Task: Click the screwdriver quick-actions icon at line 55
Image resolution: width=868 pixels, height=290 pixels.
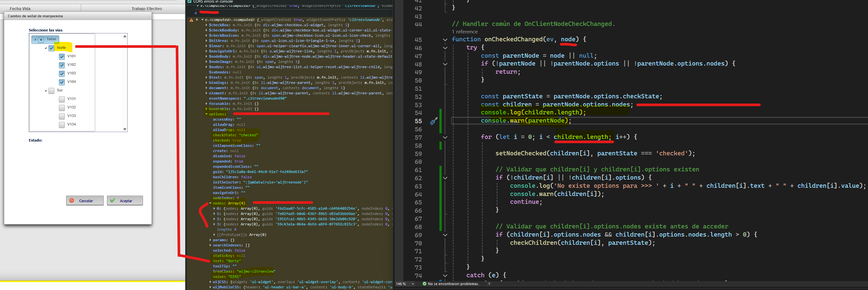Action: [434, 121]
